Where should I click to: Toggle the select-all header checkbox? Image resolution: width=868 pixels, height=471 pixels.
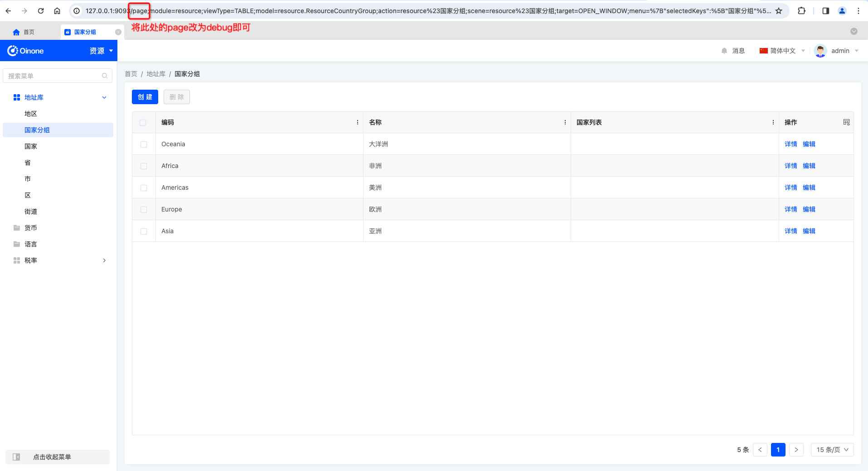tap(143, 123)
